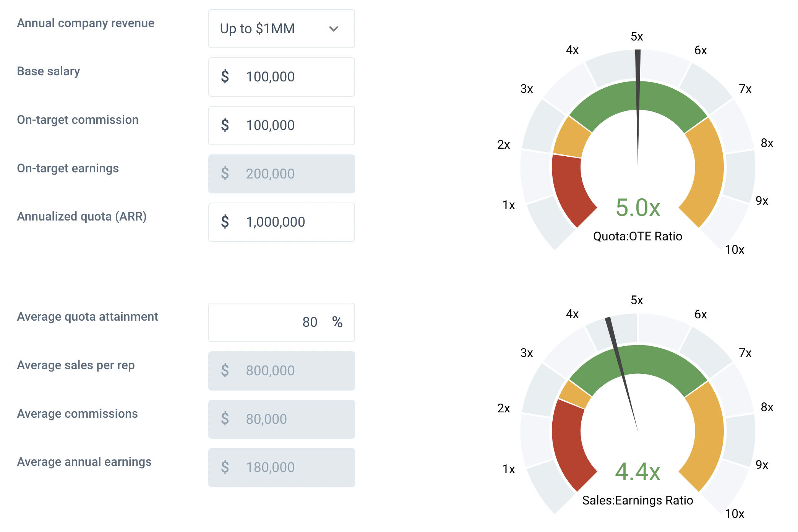Click the 'Annual company revenue' label
The image size is (798, 532).
86,23
